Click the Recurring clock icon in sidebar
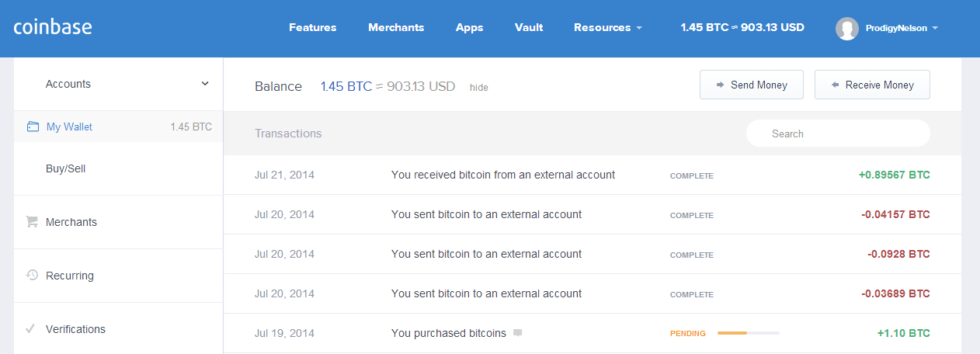This screenshot has height=354, width=980. 32,275
